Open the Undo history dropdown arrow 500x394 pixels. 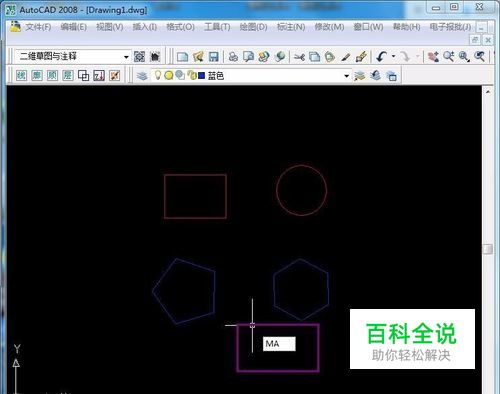[393, 56]
